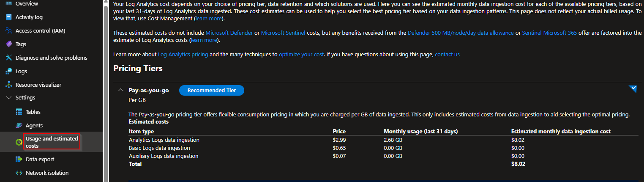This screenshot has width=644, height=182.
Task: Open the Log Analytics pricing link
Action: coord(183,55)
